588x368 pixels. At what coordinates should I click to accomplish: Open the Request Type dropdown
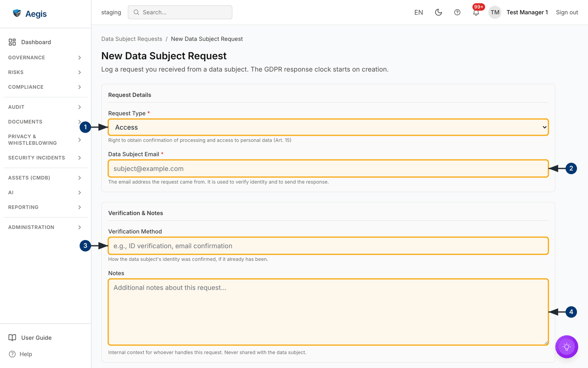coord(328,127)
